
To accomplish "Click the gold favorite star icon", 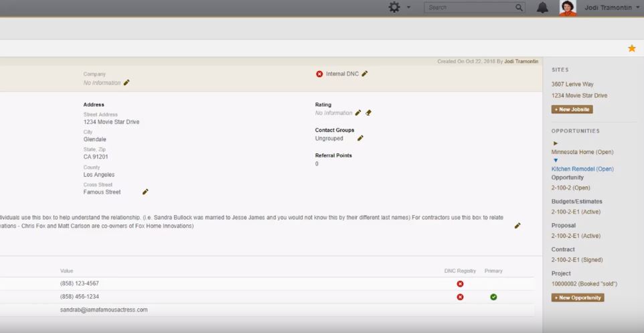I will coord(631,48).
